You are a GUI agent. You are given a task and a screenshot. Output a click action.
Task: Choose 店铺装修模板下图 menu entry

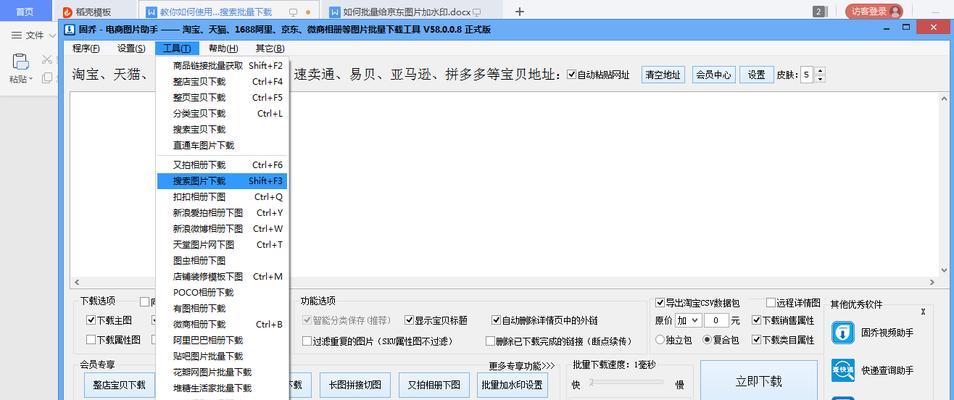[223, 276]
